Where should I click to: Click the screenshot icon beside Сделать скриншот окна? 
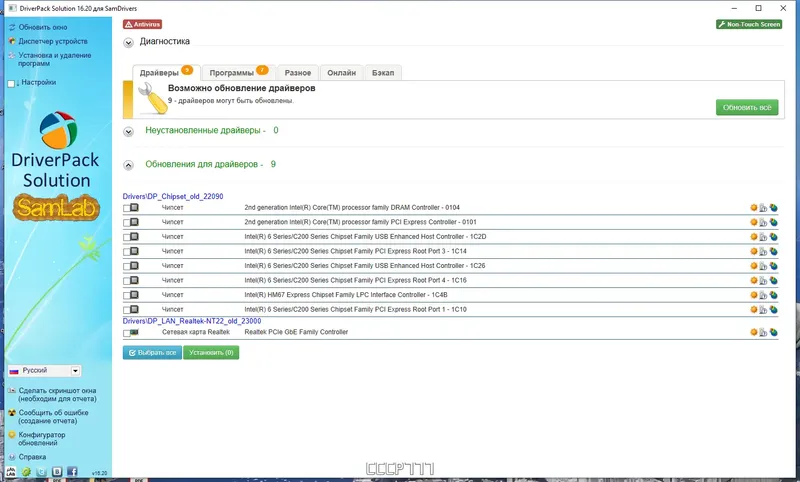(x=12, y=391)
